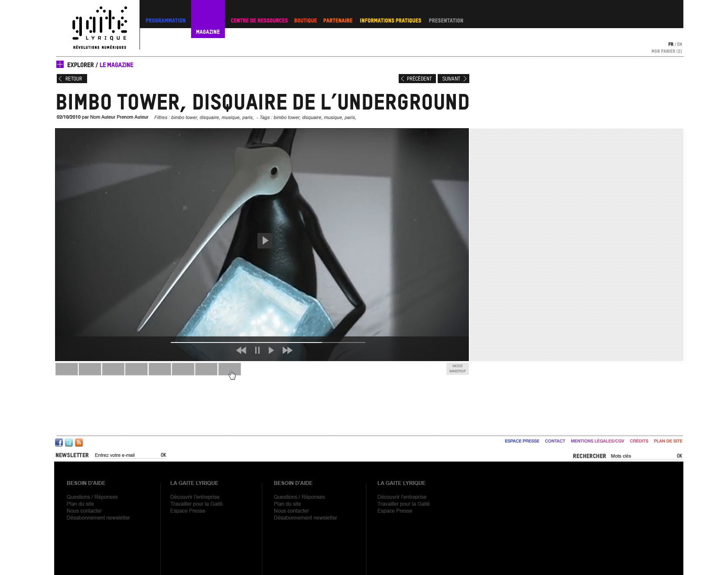Pause the video with pause icon
This screenshot has height=575, width=728.
[257, 350]
